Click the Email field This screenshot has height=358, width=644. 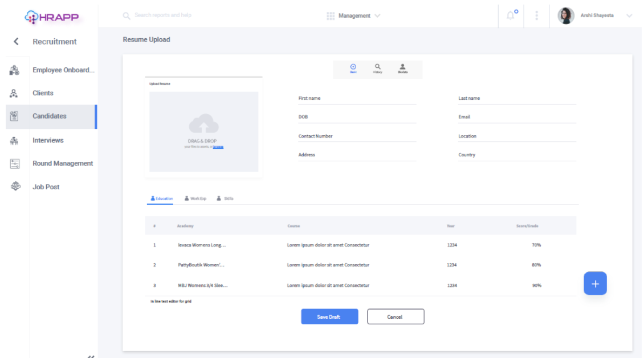517,117
